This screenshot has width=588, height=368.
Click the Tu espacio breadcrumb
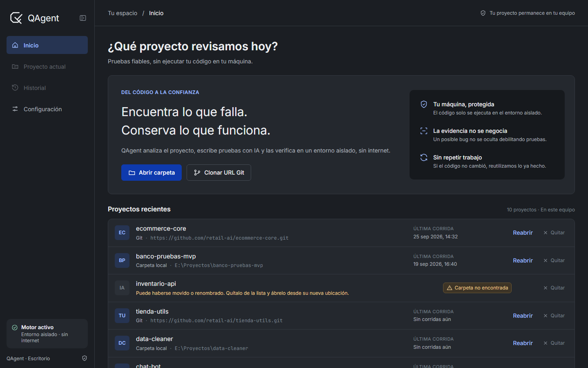(x=122, y=13)
